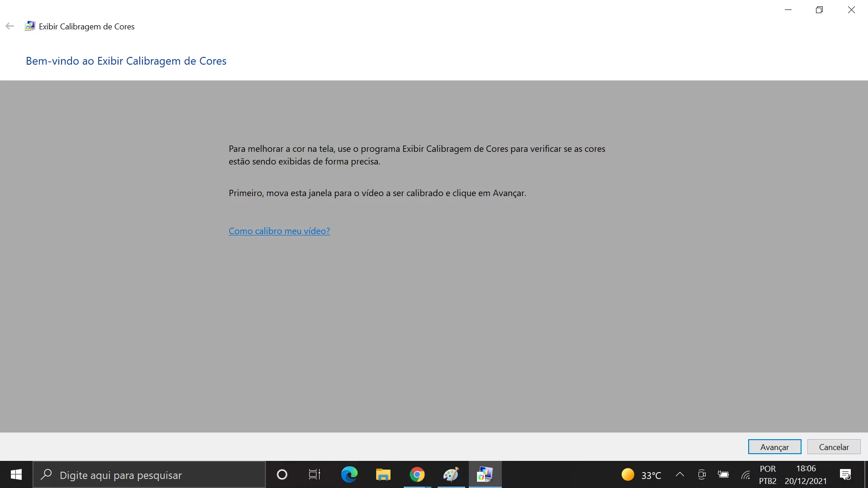This screenshot has width=868, height=488.
Task: Open the 'Como calibro meu vídeo?' link
Action: (279, 231)
